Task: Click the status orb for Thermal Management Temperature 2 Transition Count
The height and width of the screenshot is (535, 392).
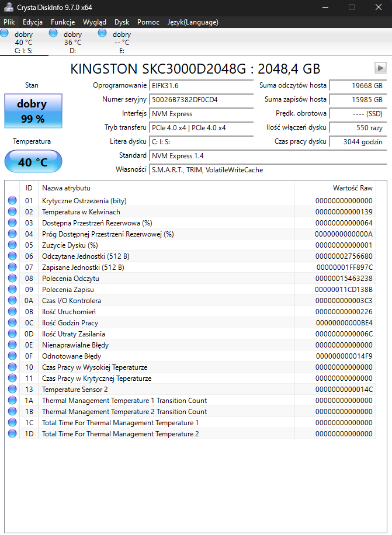Action: click(x=12, y=411)
